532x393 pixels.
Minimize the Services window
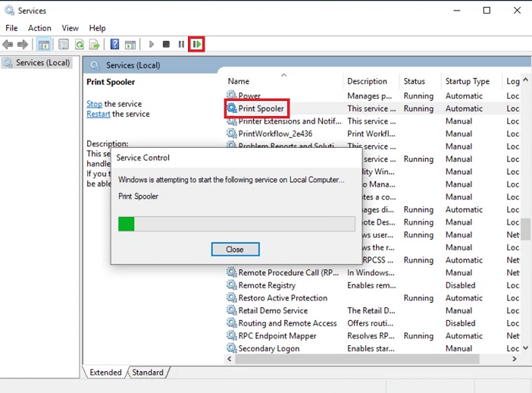click(x=457, y=11)
